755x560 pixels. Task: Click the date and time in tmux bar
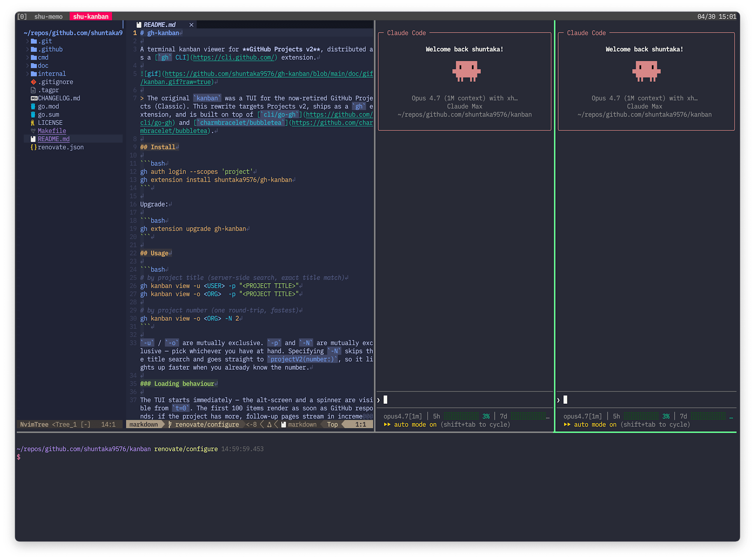[716, 17]
